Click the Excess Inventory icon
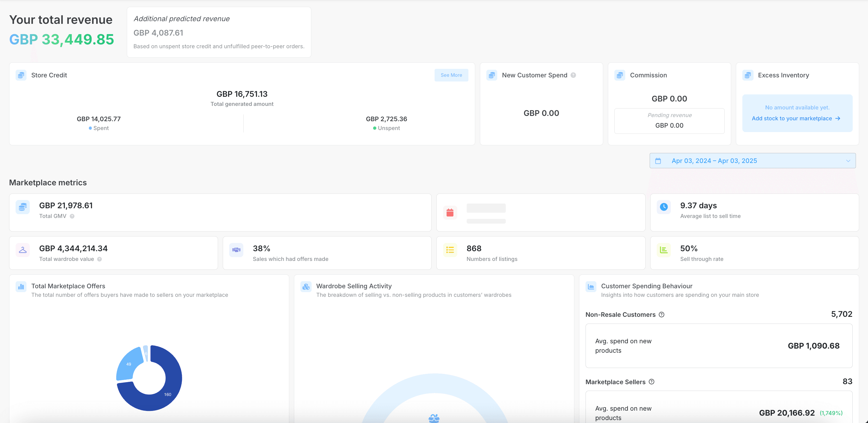Viewport: 868px width, 423px height. pos(747,75)
